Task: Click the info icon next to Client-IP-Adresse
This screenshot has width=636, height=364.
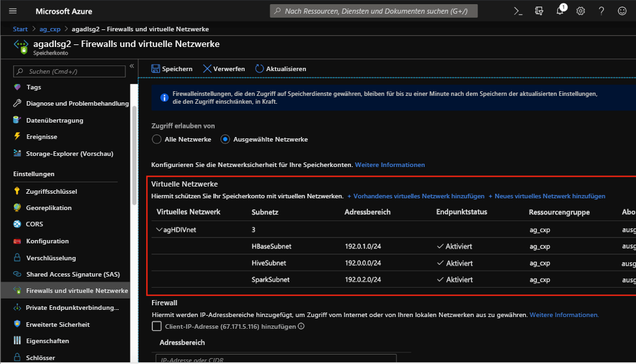Action: click(301, 326)
